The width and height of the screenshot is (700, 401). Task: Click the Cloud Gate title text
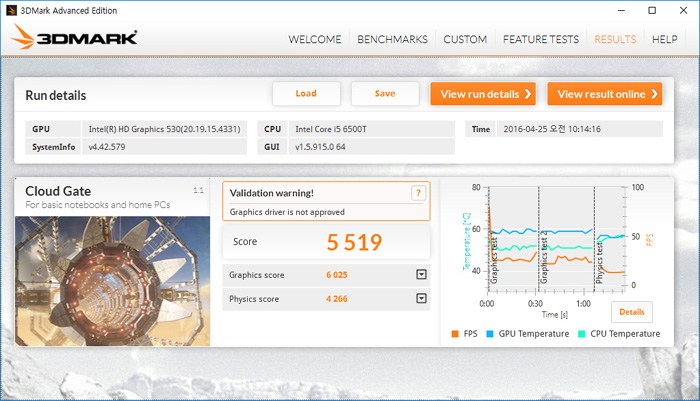point(58,191)
